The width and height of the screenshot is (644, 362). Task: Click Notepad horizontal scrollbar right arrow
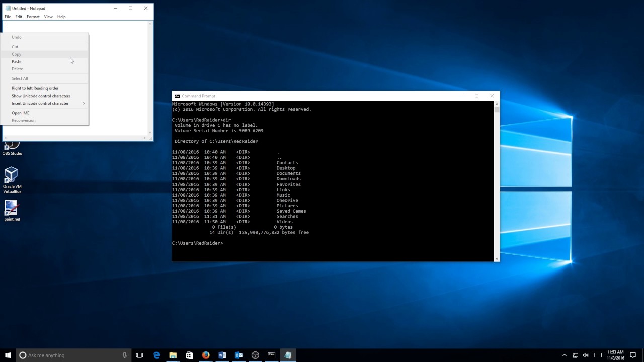144,138
